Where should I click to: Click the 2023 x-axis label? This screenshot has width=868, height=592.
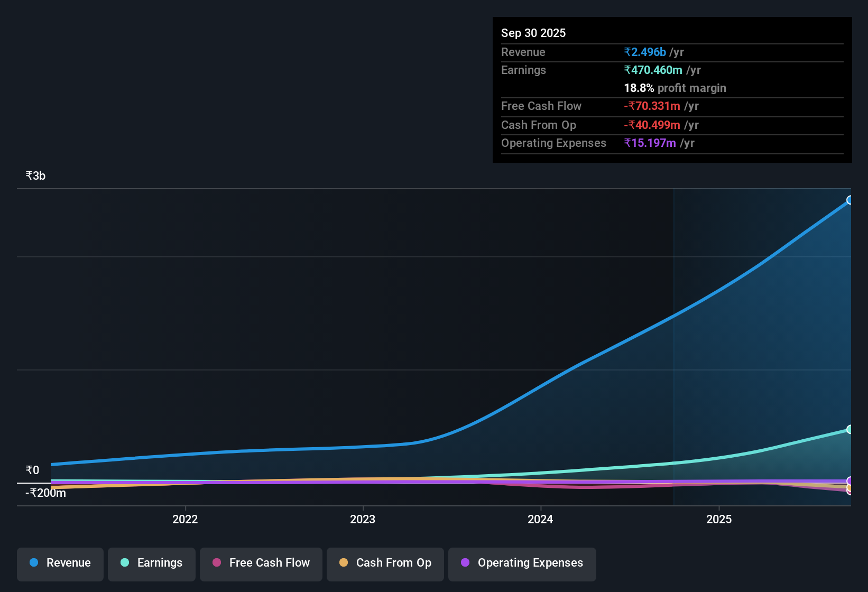point(363,519)
